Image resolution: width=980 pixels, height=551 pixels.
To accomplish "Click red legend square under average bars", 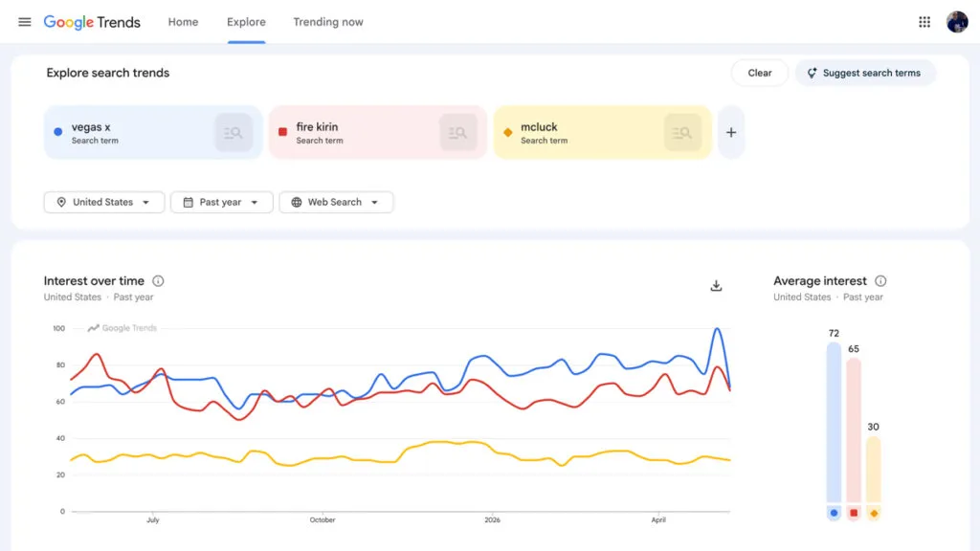I will coord(854,513).
